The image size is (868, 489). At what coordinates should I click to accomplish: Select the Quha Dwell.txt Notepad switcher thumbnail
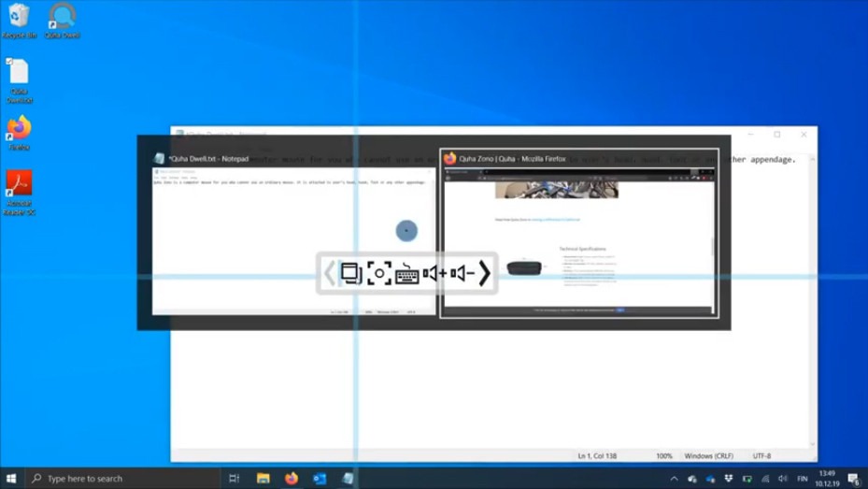tap(293, 234)
